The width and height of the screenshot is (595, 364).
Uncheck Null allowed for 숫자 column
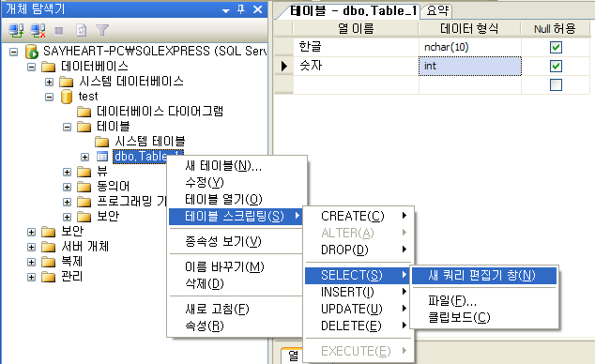coord(556,66)
